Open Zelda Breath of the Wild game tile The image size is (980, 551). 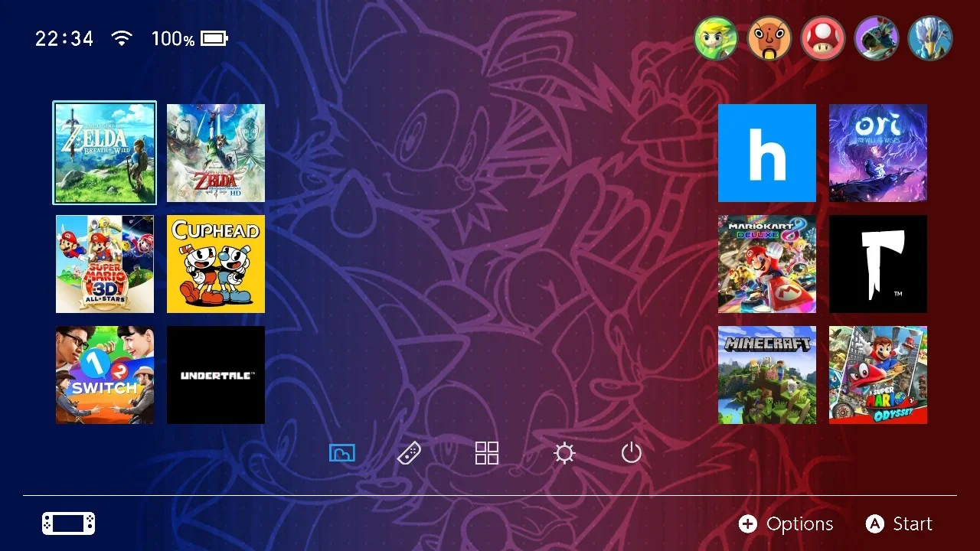point(105,153)
